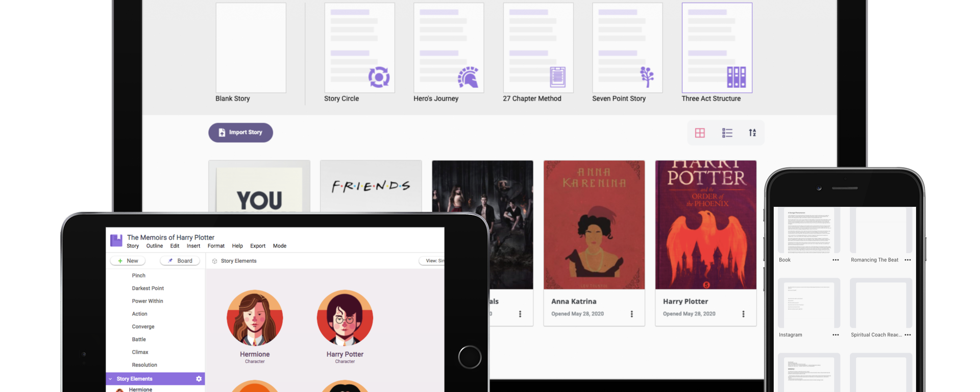The height and width of the screenshot is (392, 980).
Task: Open the Outline menu
Action: coord(155,246)
